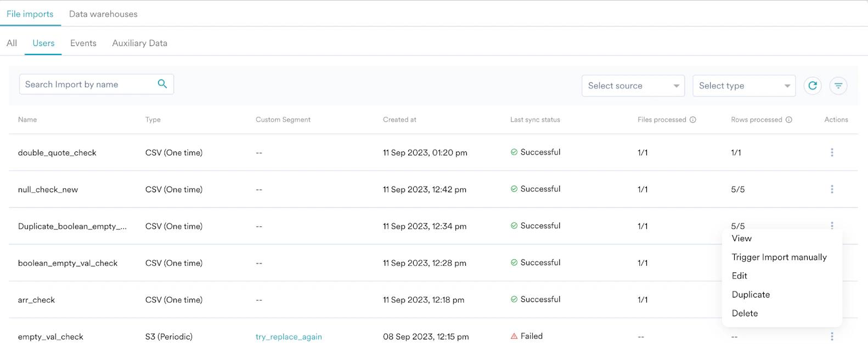Click the Actions column header
Viewport: 868px width, 353px height.
pyautogui.click(x=836, y=120)
